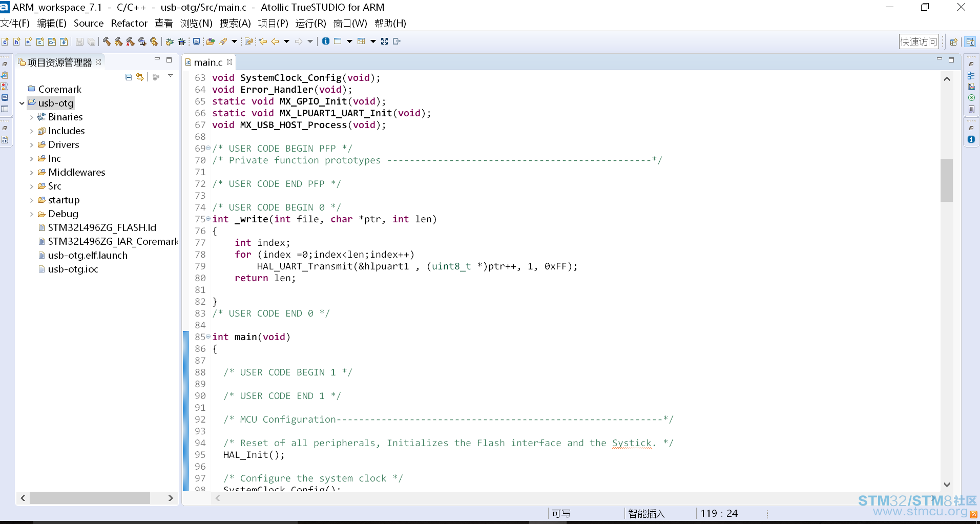
Task: Expand the Inc folder
Action: pyautogui.click(x=32, y=159)
